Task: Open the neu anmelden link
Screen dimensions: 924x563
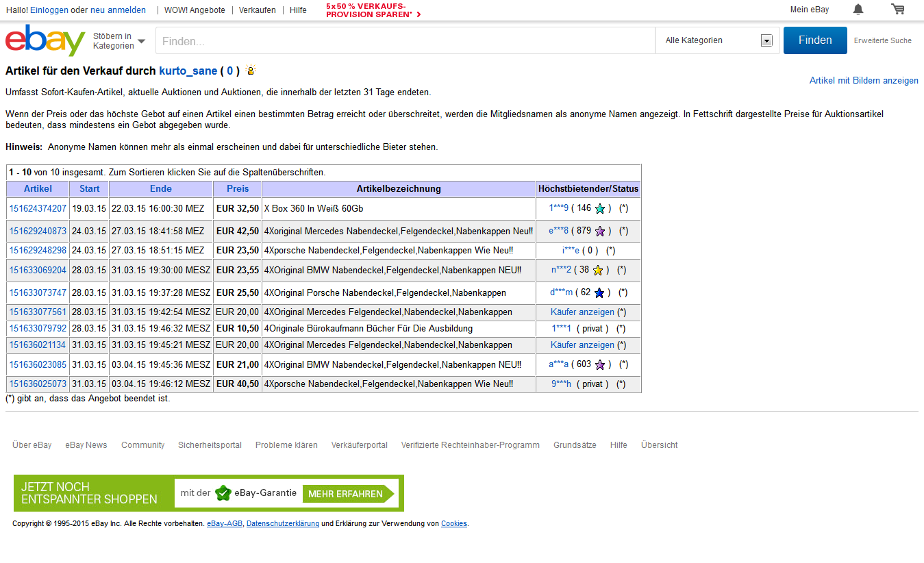Action: [x=118, y=10]
